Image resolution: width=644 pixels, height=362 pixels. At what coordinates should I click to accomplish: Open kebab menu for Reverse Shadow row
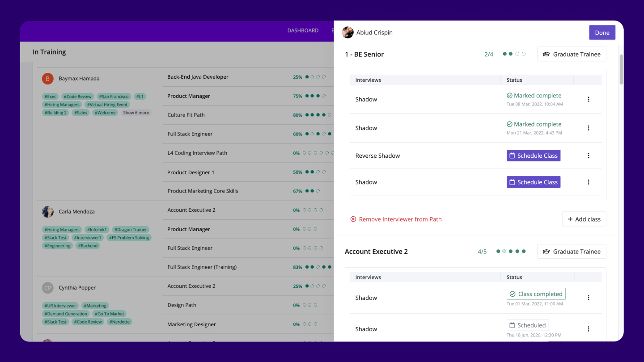(x=588, y=156)
